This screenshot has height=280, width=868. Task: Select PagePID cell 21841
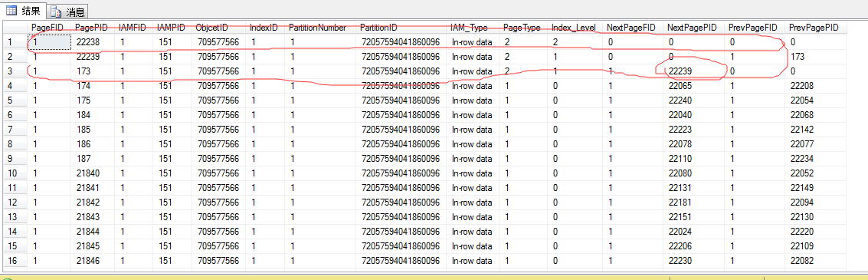[93, 187]
